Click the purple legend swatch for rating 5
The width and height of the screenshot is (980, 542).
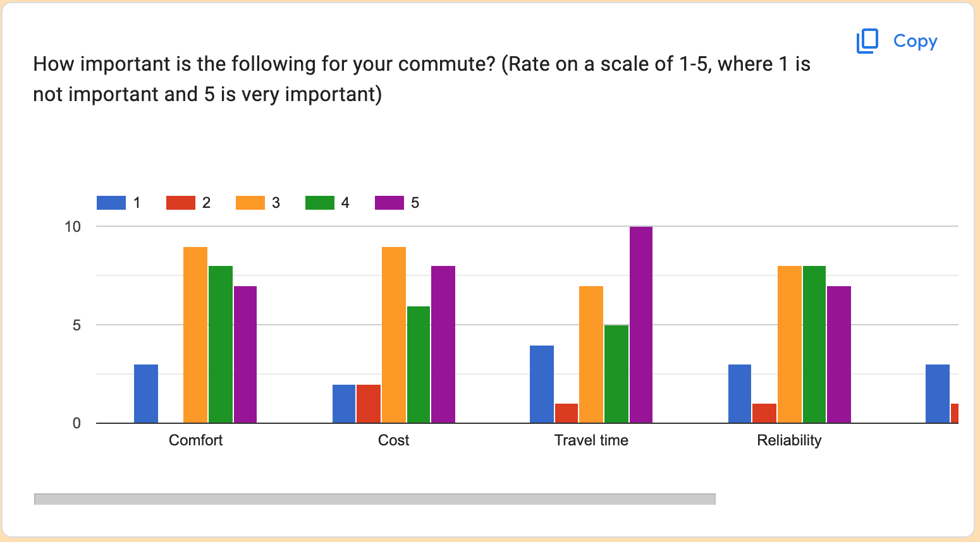(x=389, y=203)
